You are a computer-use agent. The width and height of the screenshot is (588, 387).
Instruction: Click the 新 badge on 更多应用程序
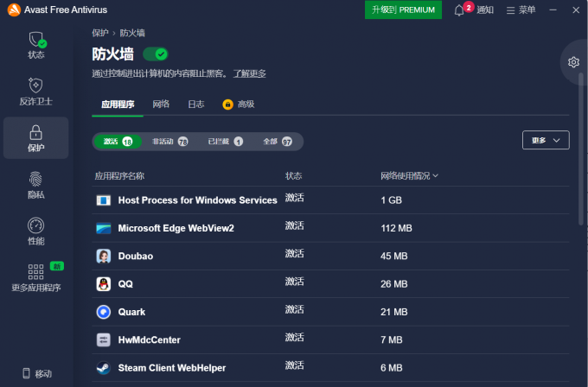click(56, 266)
